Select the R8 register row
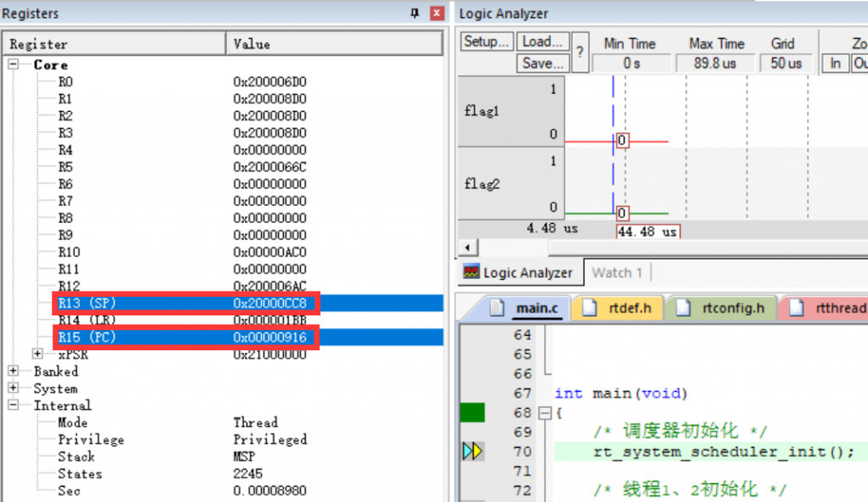Viewport: 868px width, 502px height. pos(224,218)
